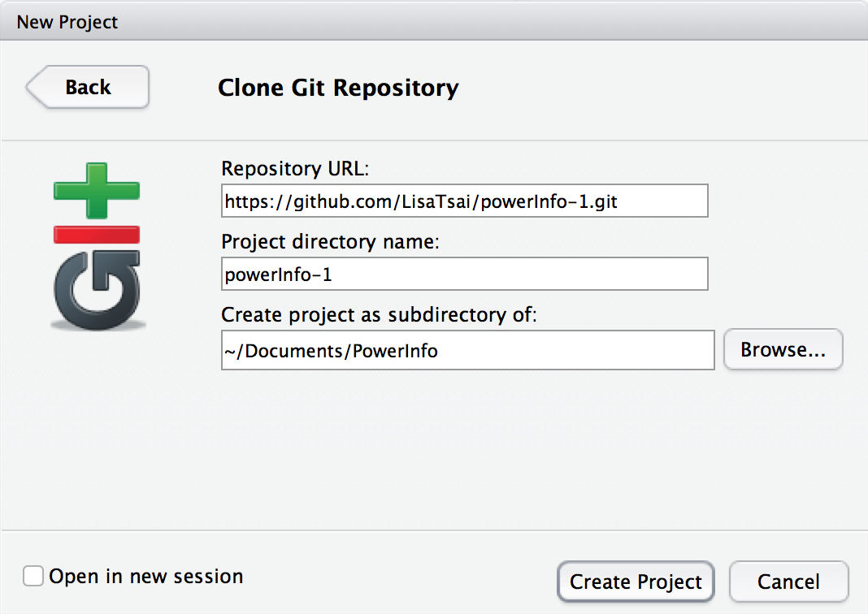Image resolution: width=868 pixels, height=614 pixels.
Task: Click the Git clone repository icon
Action: (97, 247)
